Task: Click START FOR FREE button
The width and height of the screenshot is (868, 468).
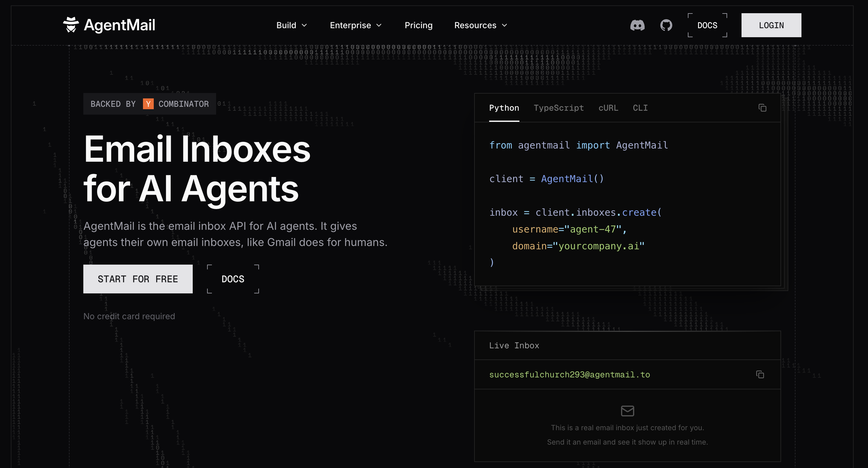Action: (138, 279)
